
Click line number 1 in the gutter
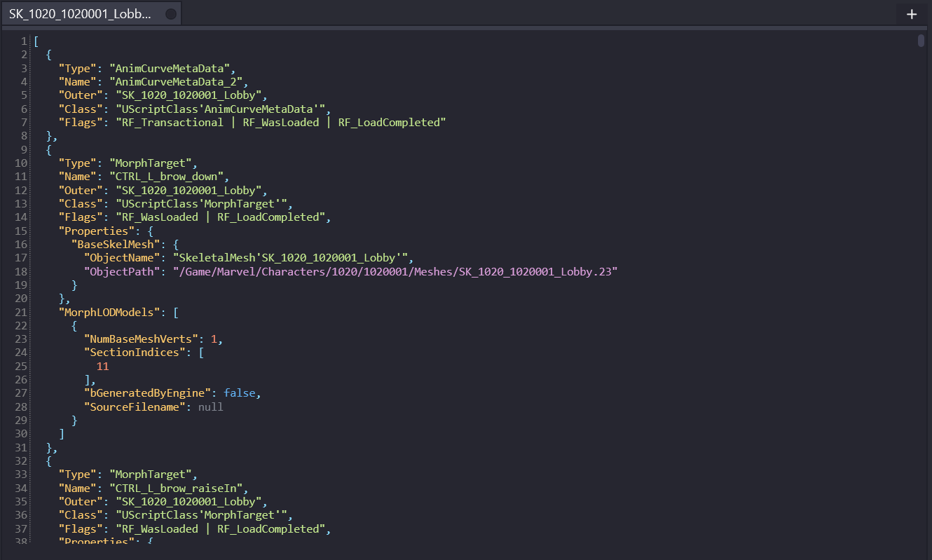[x=24, y=41]
